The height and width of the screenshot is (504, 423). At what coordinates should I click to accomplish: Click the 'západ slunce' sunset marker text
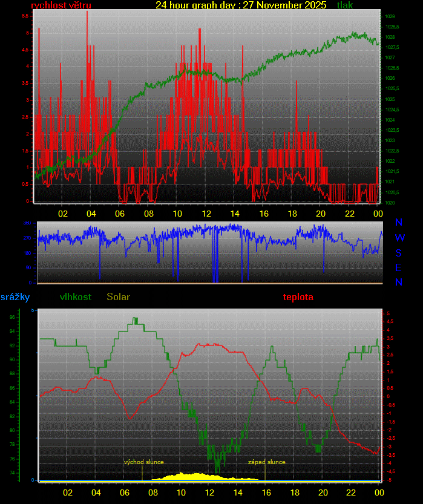266,462
